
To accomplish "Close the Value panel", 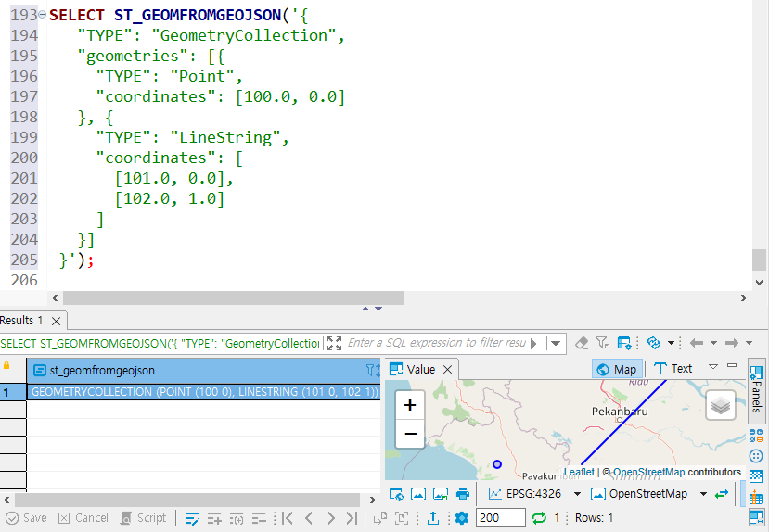I will tap(447, 370).
